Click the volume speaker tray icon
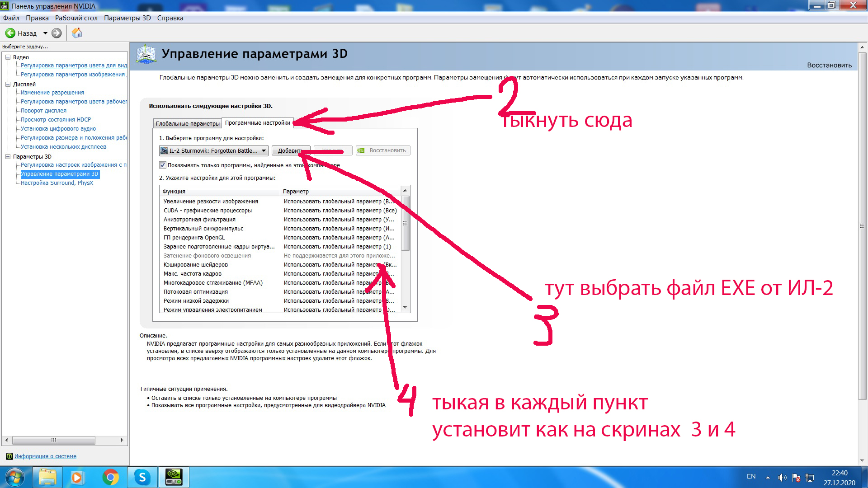Viewport: 868px width, 488px height. pos(782,478)
